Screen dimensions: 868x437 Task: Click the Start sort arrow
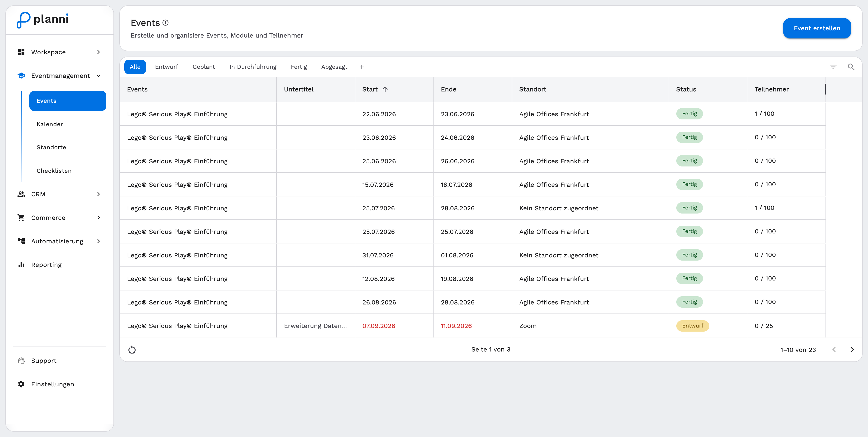(x=385, y=89)
